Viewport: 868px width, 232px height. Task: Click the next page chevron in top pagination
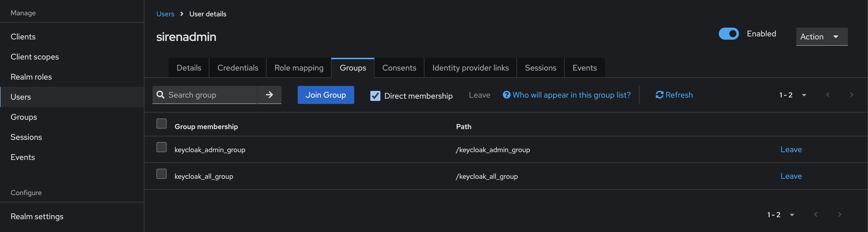click(x=851, y=94)
